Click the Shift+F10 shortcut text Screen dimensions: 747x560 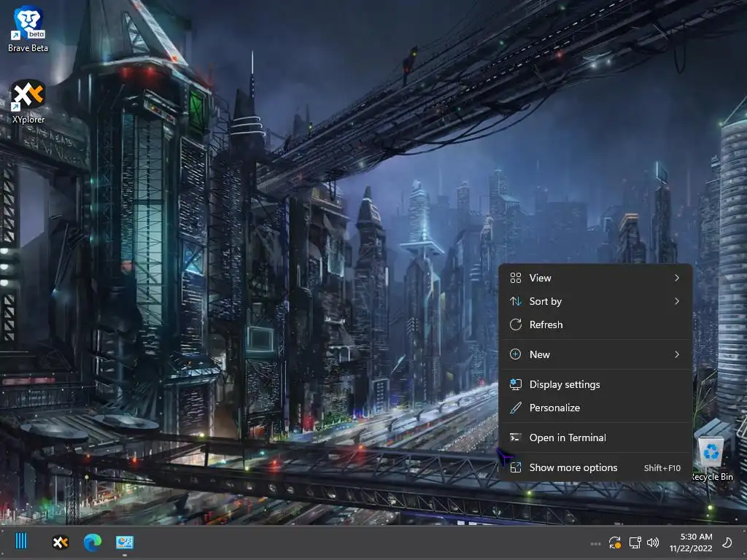coord(662,468)
